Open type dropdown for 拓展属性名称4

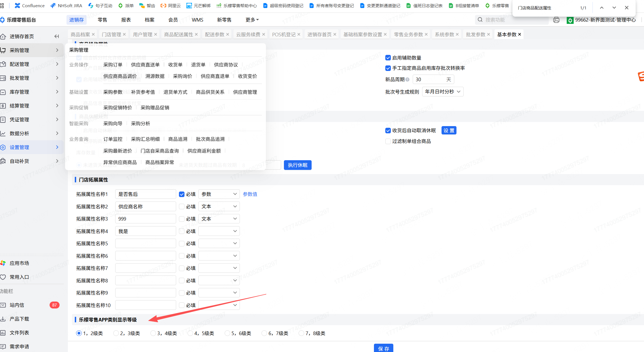(219, 231)
